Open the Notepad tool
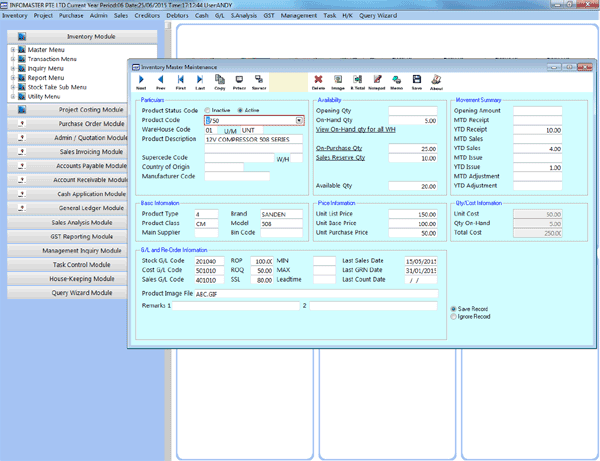Screen dimensions: 600x461 pyautogui.click(x=377, y=80)
